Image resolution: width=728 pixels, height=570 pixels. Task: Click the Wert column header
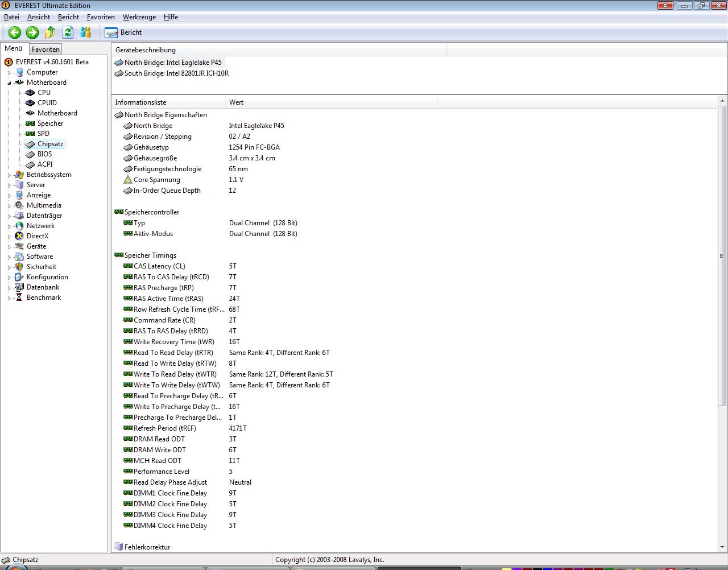pos(332,102)
